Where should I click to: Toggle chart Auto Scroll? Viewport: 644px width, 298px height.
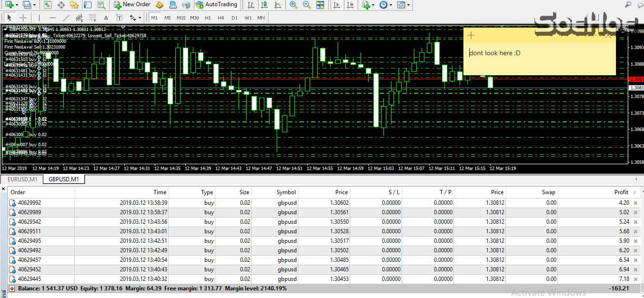(x=336, y=5)
